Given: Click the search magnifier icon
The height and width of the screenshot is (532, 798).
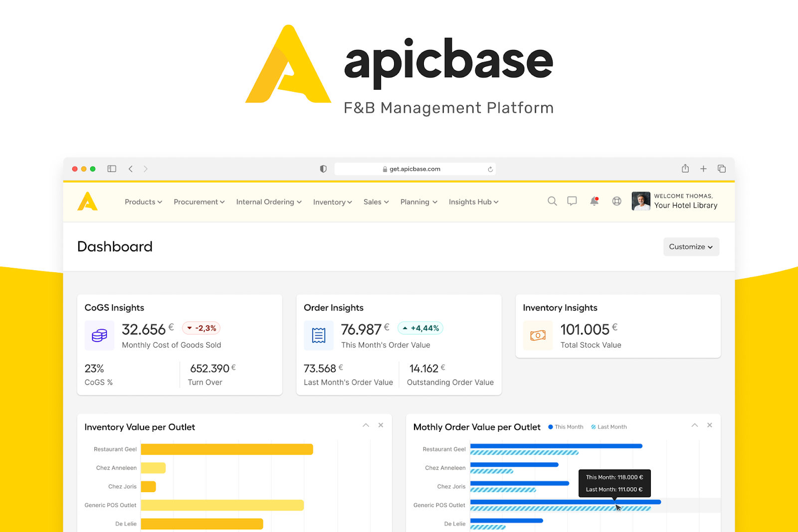Looking at the screenshot, I should (x=552, y=201).
